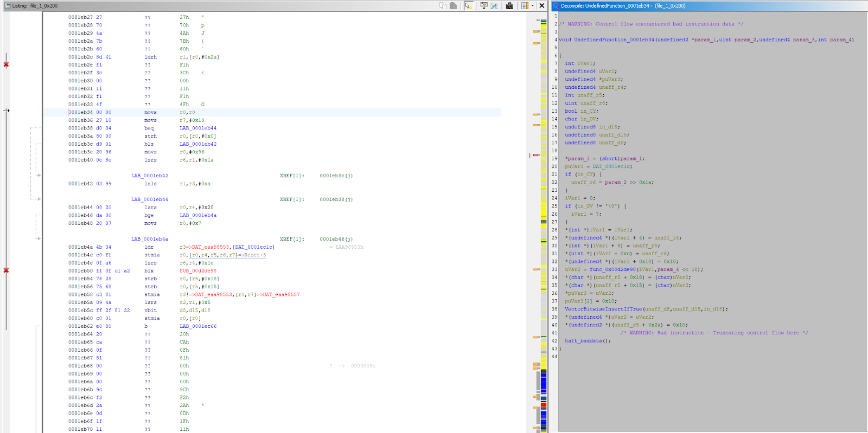
Task: Click the Listing window icon in title
Action: [x=7, y=5]
